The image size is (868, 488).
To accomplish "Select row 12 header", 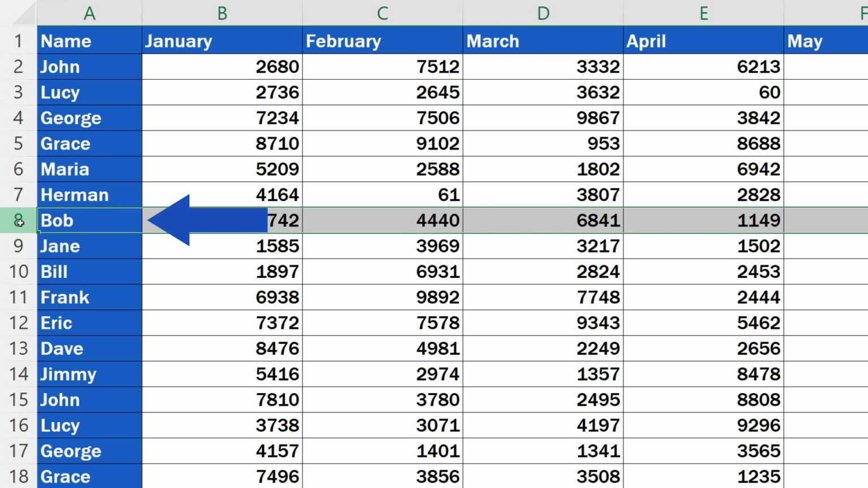I will pyautogui.click(x=18, y=323).
